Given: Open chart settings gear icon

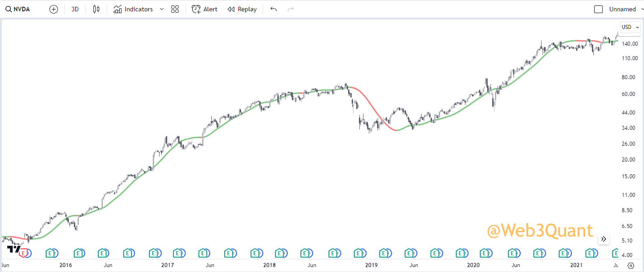Looking at the screenshot, I should (630, 265).
